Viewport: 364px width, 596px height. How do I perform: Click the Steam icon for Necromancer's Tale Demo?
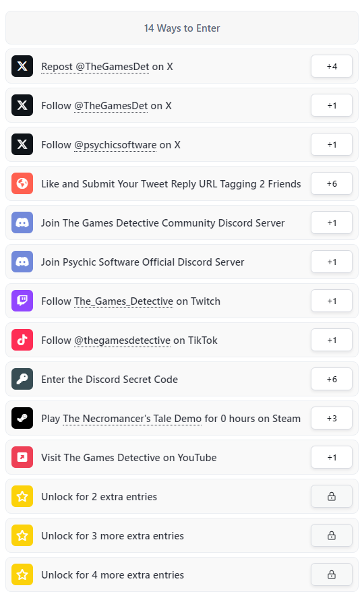(22, 419)
